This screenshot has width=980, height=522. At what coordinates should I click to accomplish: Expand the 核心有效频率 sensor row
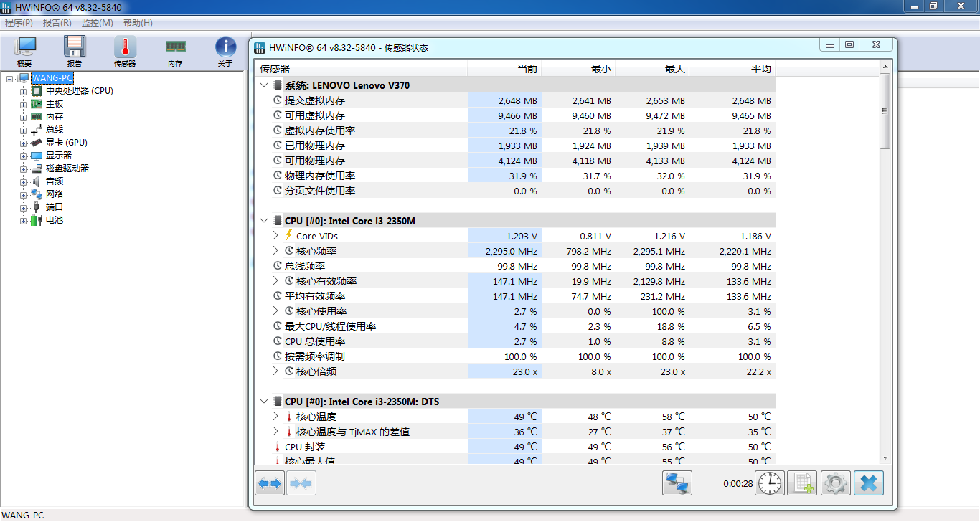[x=276, y=280]
